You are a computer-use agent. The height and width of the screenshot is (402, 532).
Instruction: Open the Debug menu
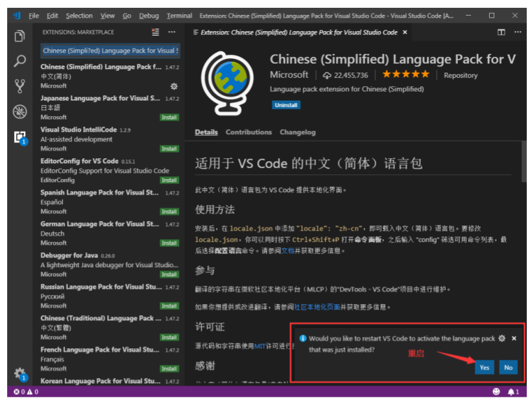(149, 16)
